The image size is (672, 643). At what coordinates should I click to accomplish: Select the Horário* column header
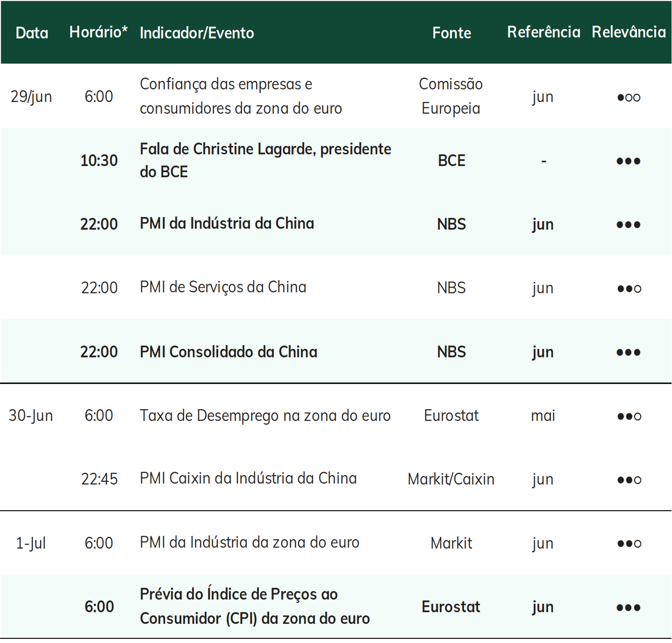[99, 32]
